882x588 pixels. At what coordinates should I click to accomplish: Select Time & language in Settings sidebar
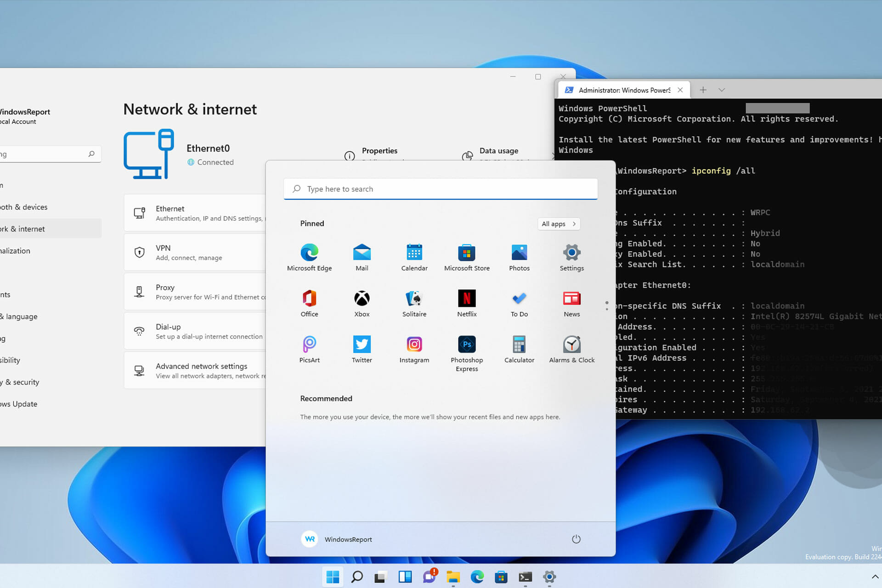50,316
